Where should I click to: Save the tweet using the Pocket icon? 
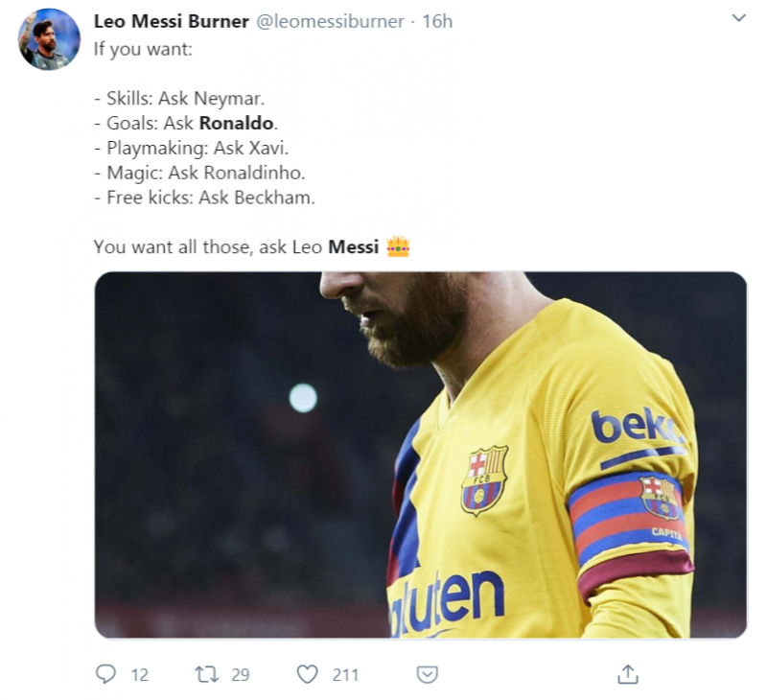click(x=428, y=674)
